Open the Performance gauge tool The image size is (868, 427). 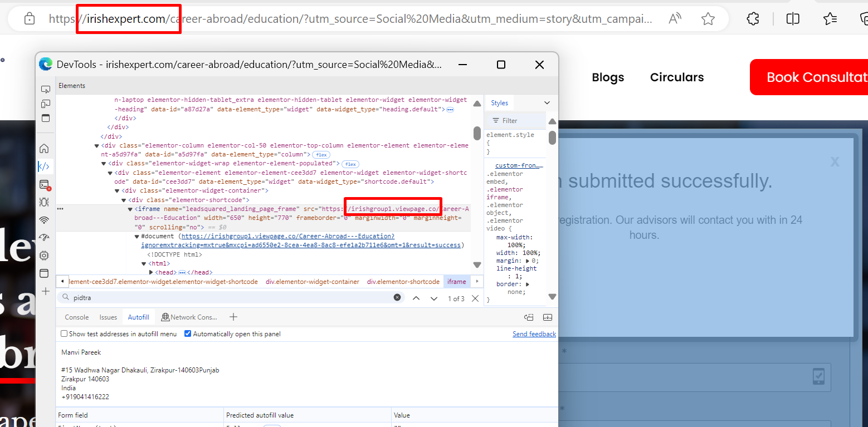tap(45, 238)
